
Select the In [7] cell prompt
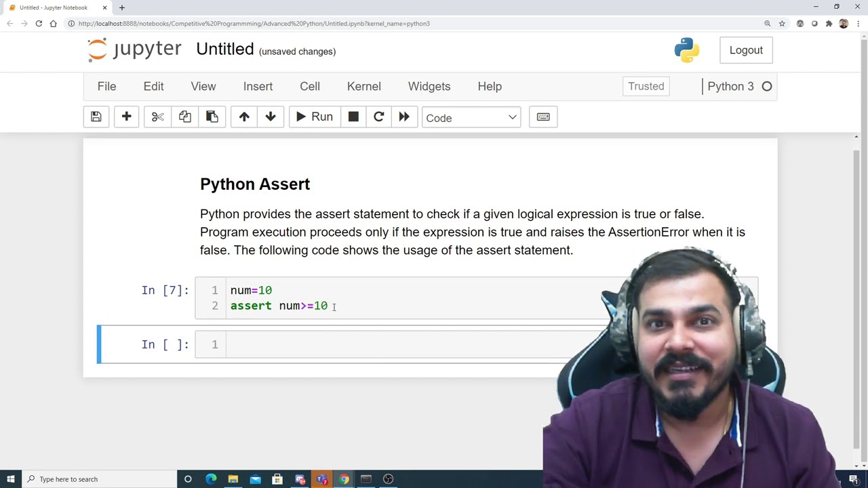click(x=165, y=290)
